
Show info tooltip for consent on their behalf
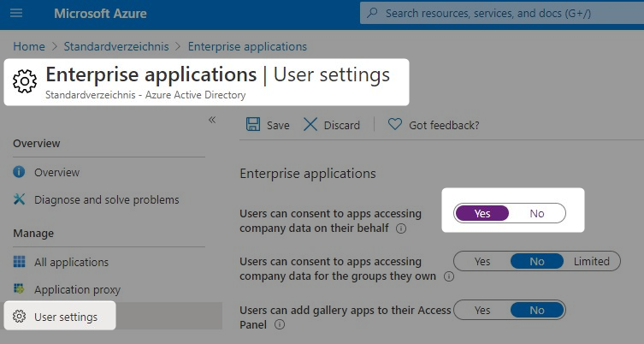coord(401,228)
